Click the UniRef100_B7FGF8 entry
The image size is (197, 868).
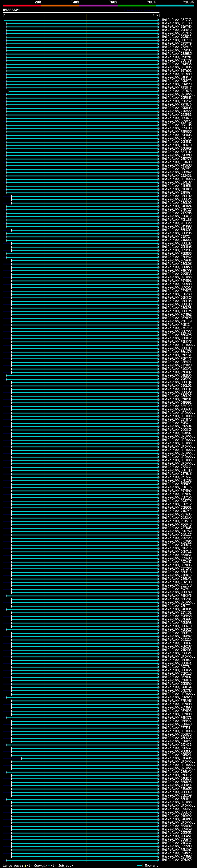click(x=177, y=145)
